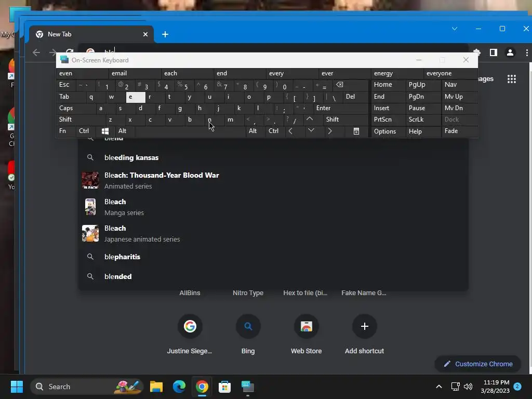Open the volume speaker tray icon
The width and height of the screenshot is (532, 399).
click(468, 387)
